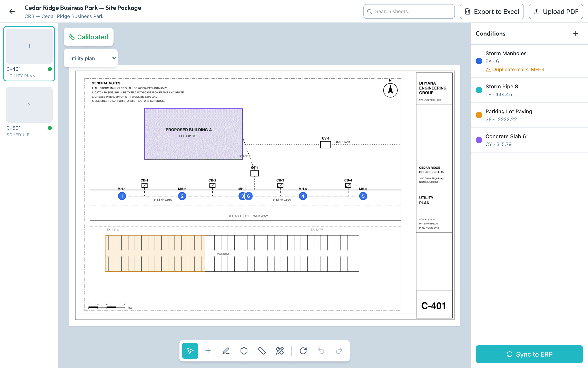This screenshot has width=588, height=368.
Task: Click the Duplicate mark MH-3 warning
Action: [x=515, y=70]
